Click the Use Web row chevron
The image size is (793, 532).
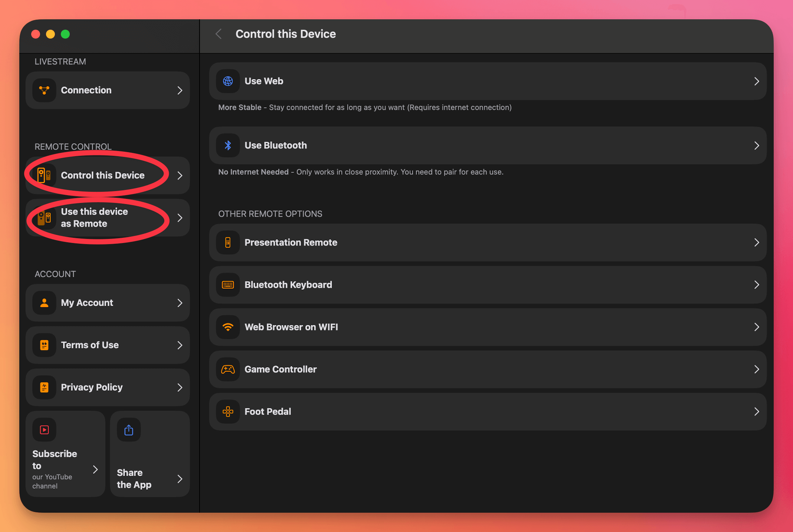[x=757, y=81]
